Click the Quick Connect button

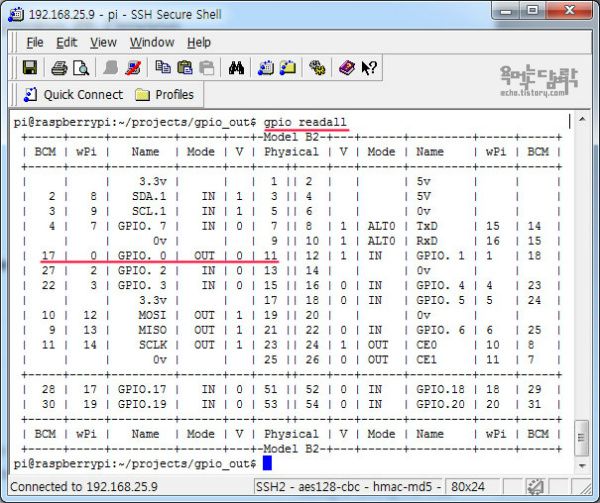point(73,94)
